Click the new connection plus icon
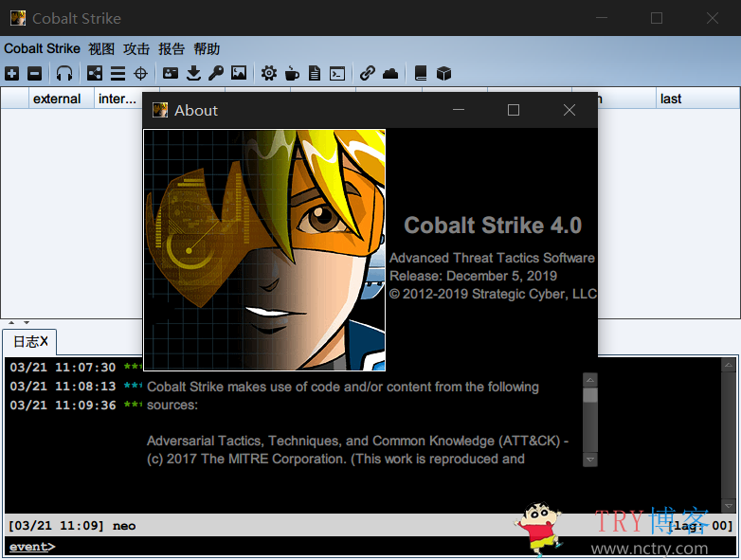Screen dimensions: 741x560 click(x=11, y=74)
